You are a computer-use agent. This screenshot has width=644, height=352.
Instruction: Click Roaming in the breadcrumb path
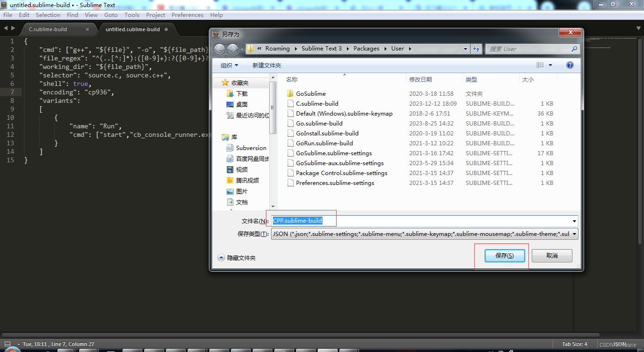pos(277,48)
